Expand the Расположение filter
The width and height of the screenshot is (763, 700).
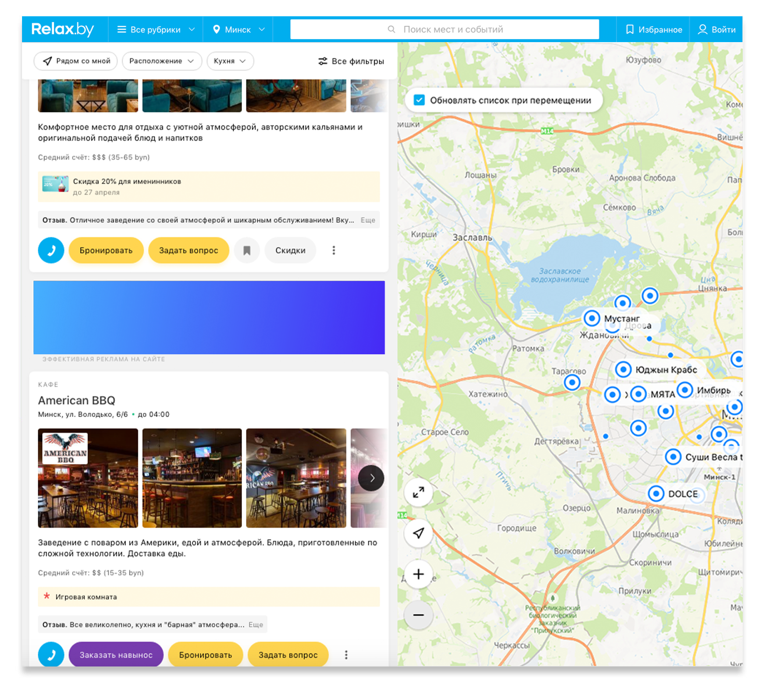[161, 61]
